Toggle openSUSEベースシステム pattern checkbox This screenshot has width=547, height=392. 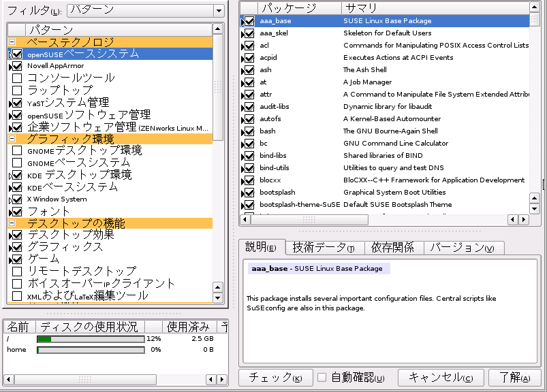(16, 54)
